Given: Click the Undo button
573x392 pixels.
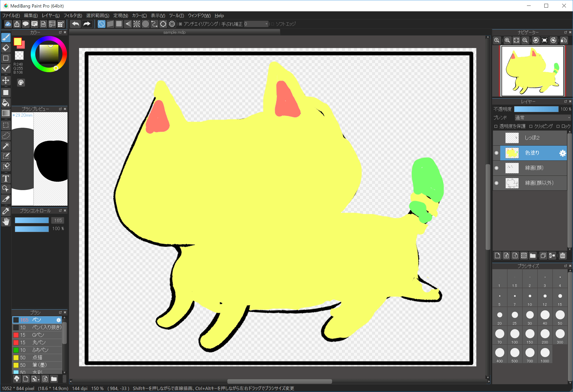Looking at the screenshot, I should [x=75, y=24].
